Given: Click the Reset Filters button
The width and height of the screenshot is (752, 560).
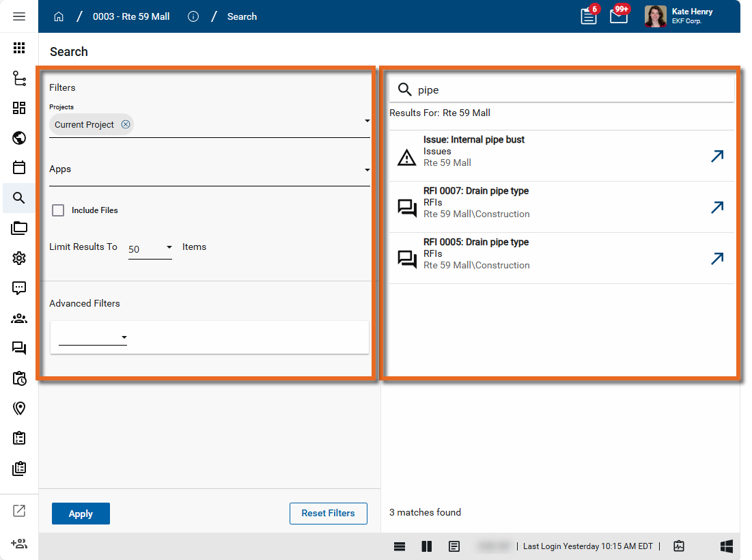Looking at the screenshot, I should 328,514.
